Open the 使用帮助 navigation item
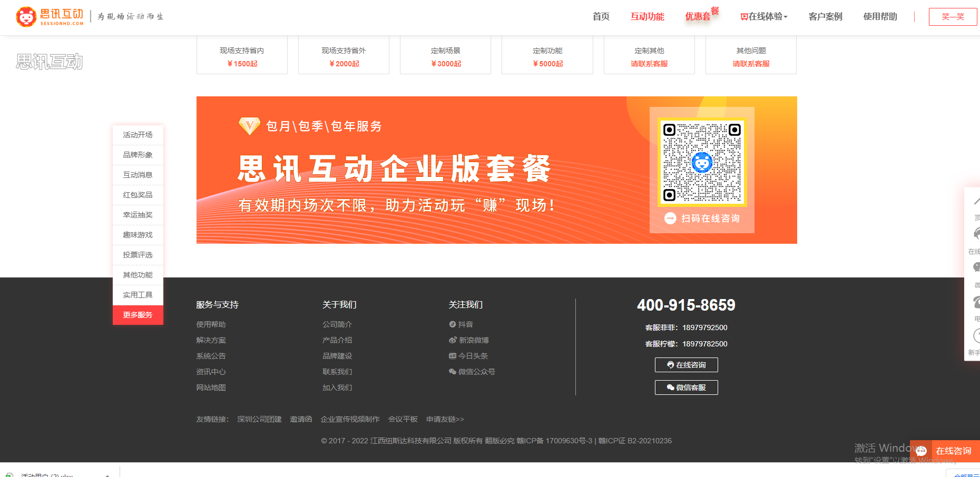This screenshot has width=980, height=477. tap(880, 16)
